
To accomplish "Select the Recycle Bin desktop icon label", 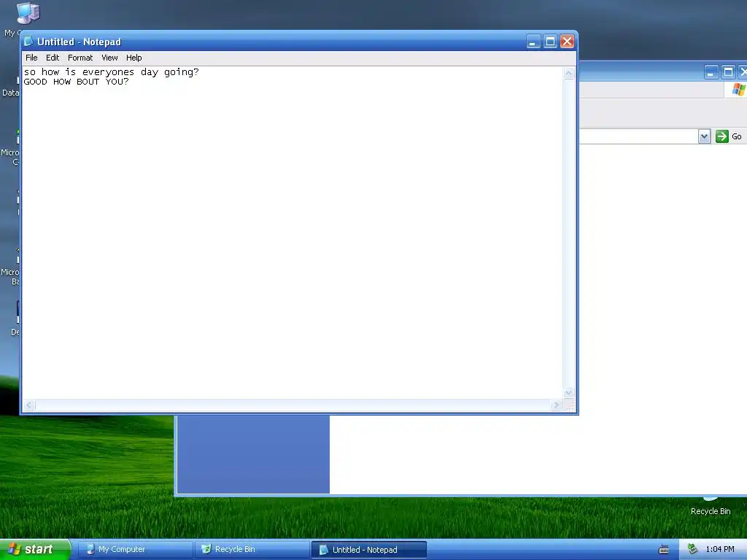I will [711, 511].
